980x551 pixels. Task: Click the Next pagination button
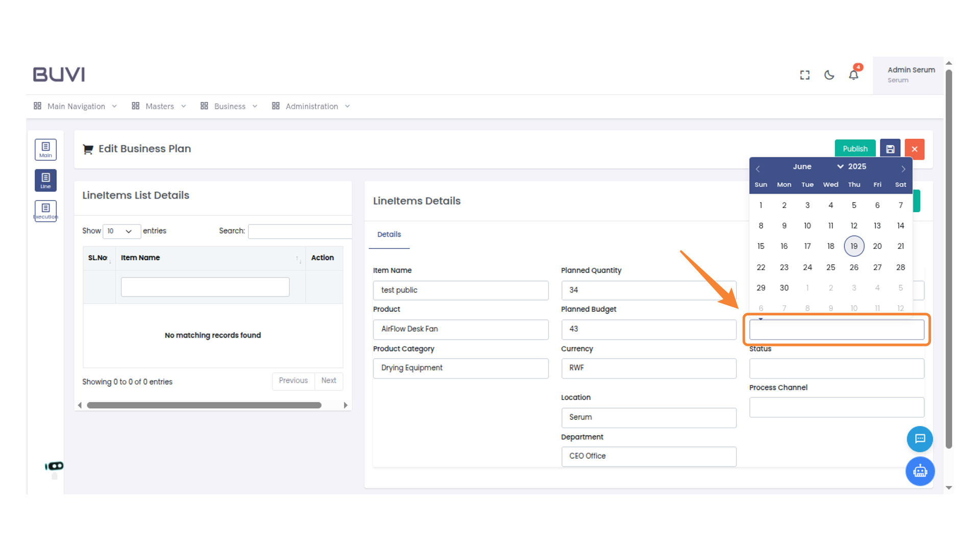click(328, 381)
